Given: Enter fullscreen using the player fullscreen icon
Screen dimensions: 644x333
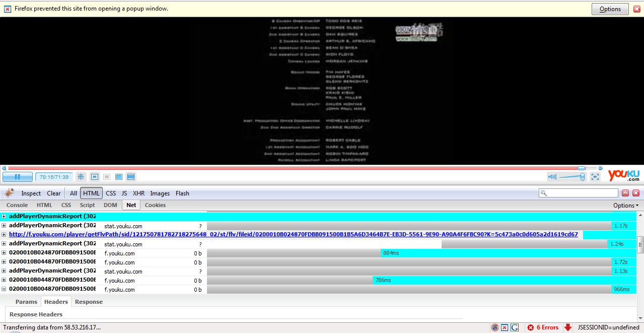Looking at the screenshot, I should pos(595,176).
